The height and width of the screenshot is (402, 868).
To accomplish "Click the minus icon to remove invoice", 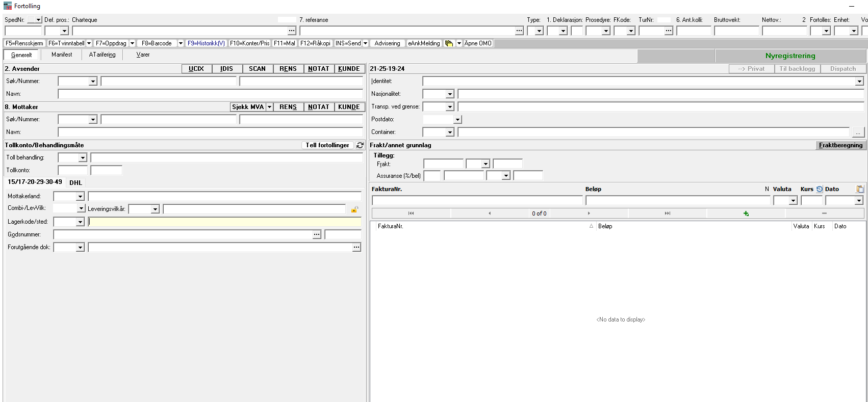I will click(824, 213).
